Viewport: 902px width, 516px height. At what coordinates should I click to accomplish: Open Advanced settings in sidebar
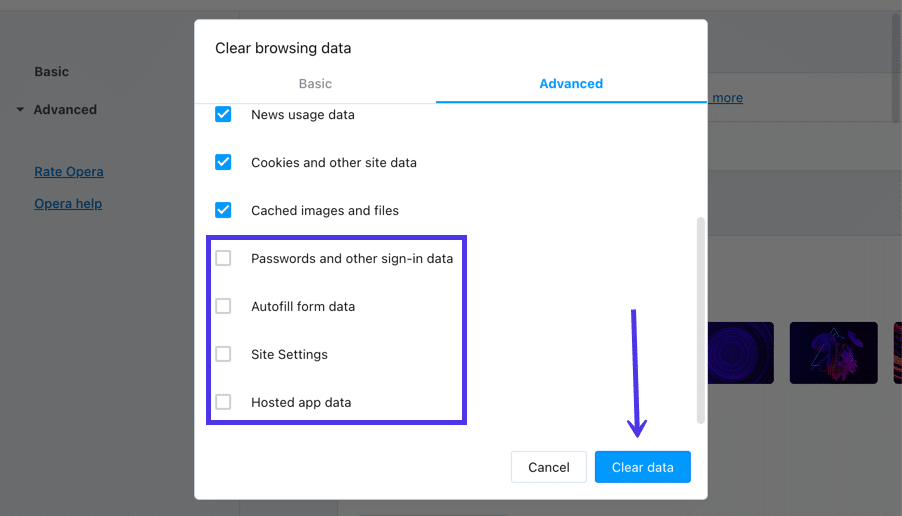[65, 110]
